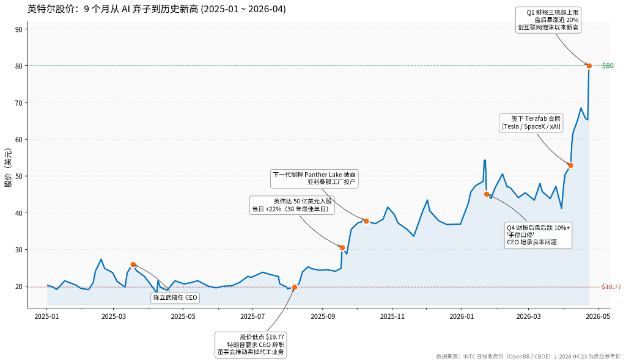Viewport: 626px width, 364px height.
Task: Click the marker at the $19.77 low point
Action: (295, 286)
